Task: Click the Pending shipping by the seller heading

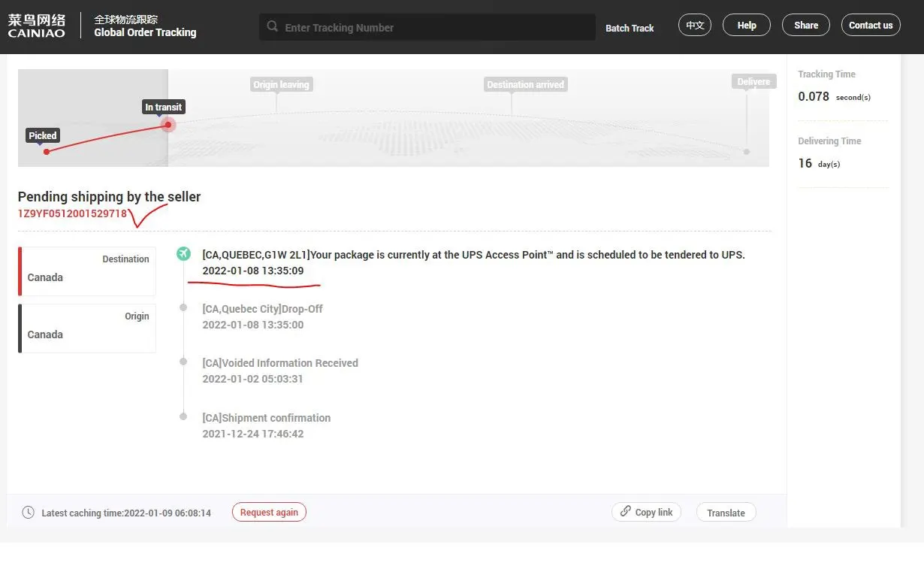Action: point(109,197)
